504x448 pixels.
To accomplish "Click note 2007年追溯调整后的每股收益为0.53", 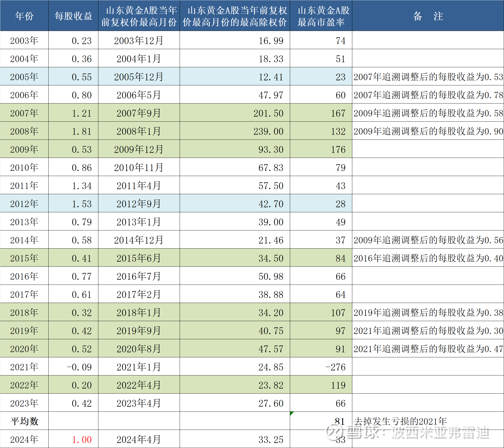I will tap(428, 77).
